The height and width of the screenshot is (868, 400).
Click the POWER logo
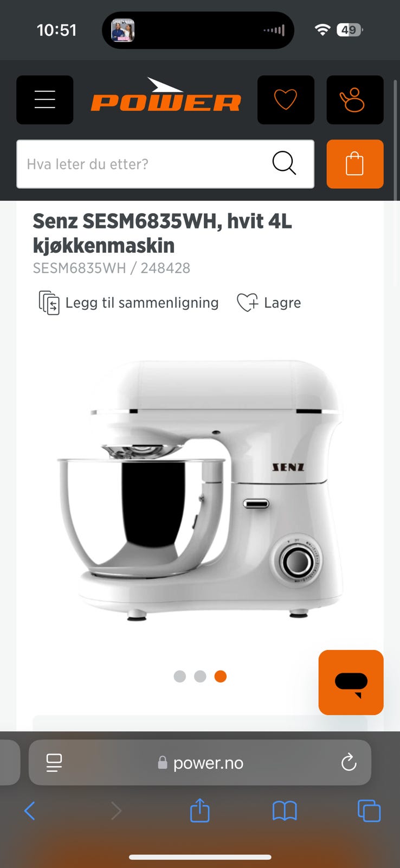coord(165,95)
